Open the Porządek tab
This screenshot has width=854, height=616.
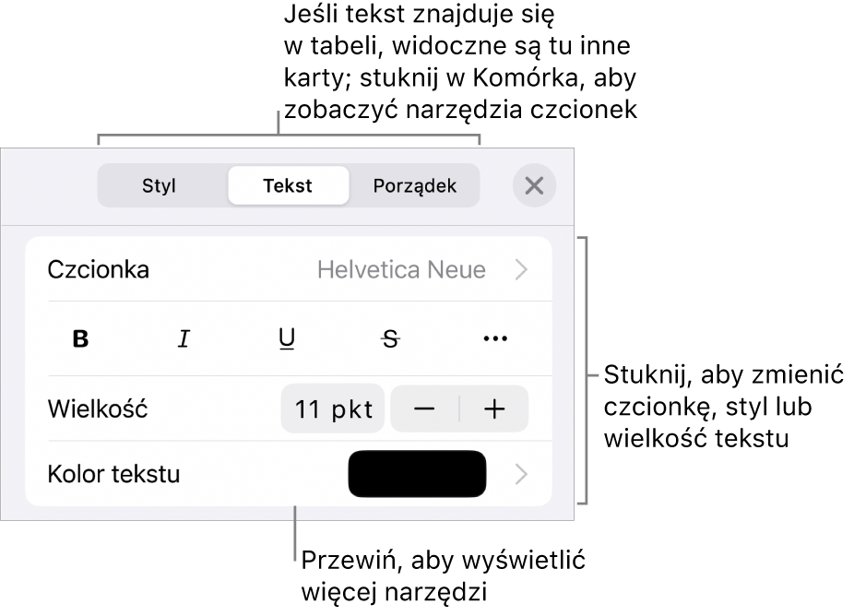(414, 185)
